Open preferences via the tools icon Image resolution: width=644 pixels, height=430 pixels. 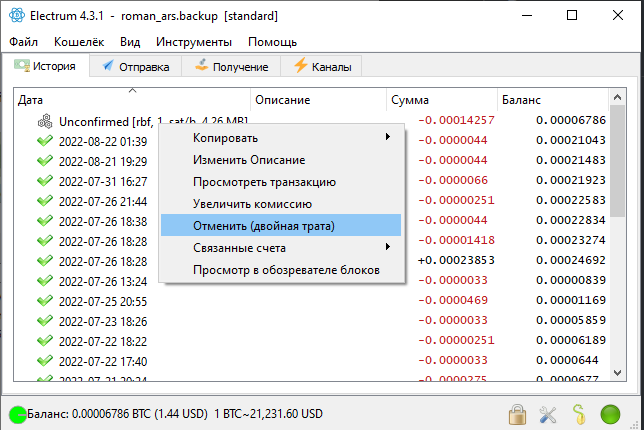pyautogui.click(x=548, y=413)
